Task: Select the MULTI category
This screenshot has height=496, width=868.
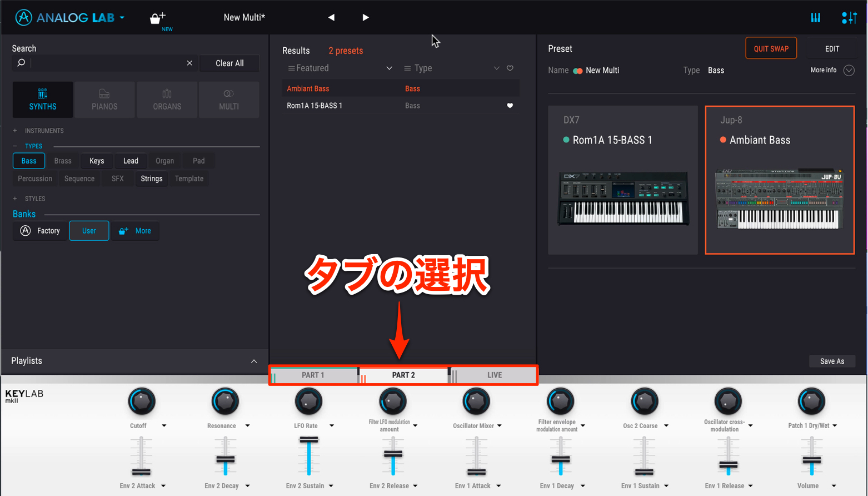Action: click(x=229, y=100)
